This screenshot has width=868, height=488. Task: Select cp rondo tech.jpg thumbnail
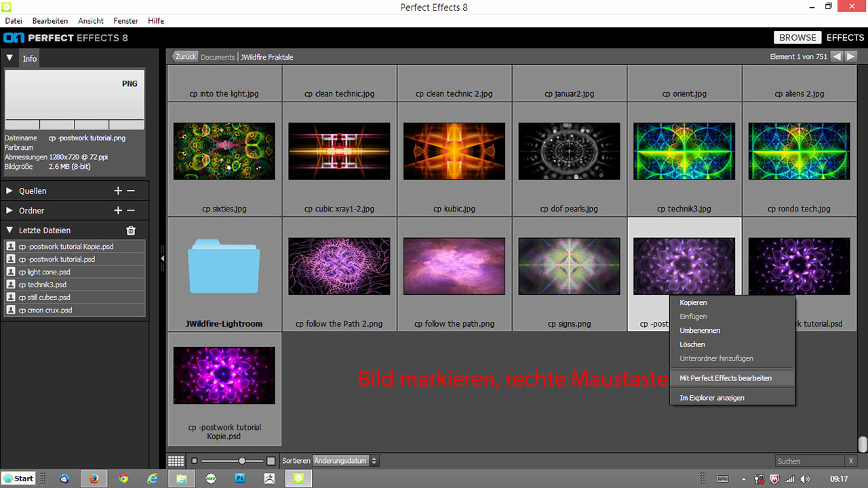pyautogui.click(x=800, y=151)
